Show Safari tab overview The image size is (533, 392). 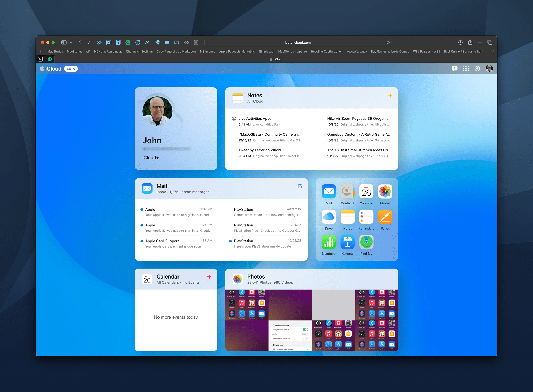click(490, 42)
